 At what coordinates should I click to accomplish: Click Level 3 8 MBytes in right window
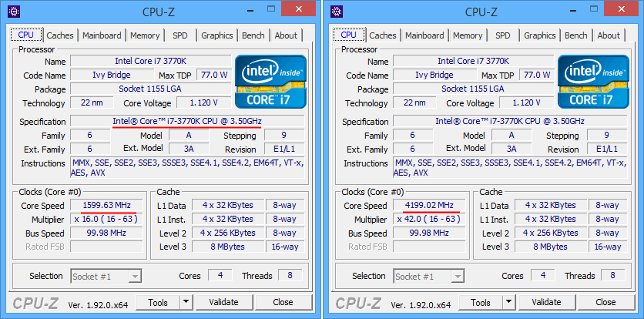click(550, 247)
